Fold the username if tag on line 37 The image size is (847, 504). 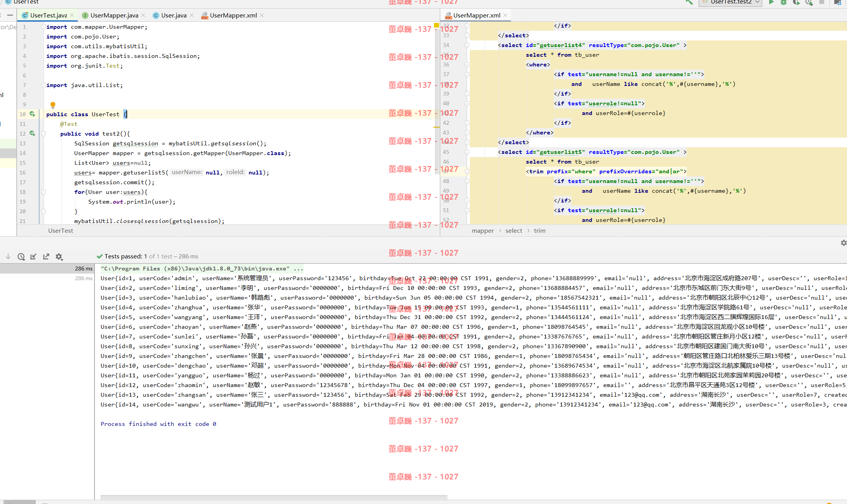click(x=467, y=74)
